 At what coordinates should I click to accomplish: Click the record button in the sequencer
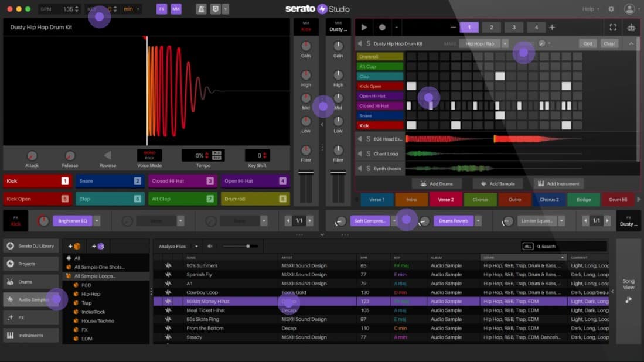382,28
